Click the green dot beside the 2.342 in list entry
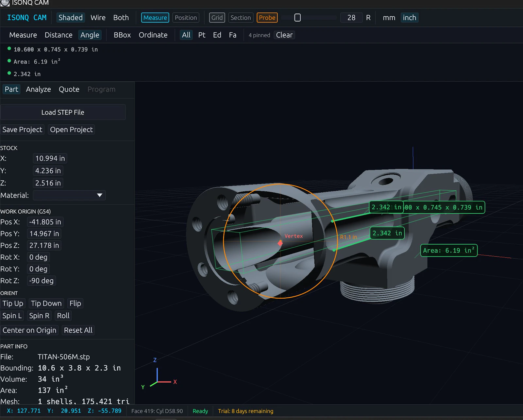The height and width of the screenshot is (420, 523). (x=9, y=73)
